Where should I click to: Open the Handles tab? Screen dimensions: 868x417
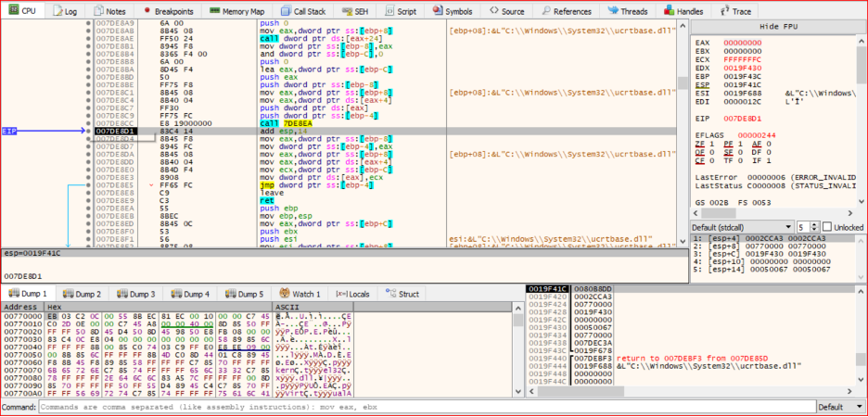[683, 11]
